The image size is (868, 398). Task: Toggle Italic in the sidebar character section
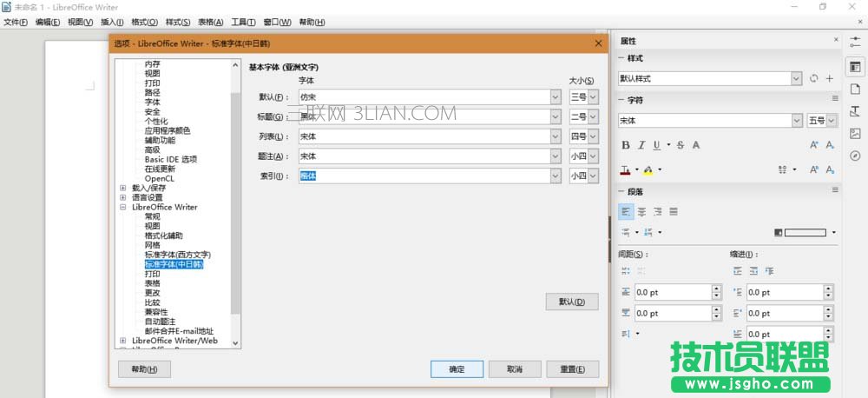tap(641, 145)
